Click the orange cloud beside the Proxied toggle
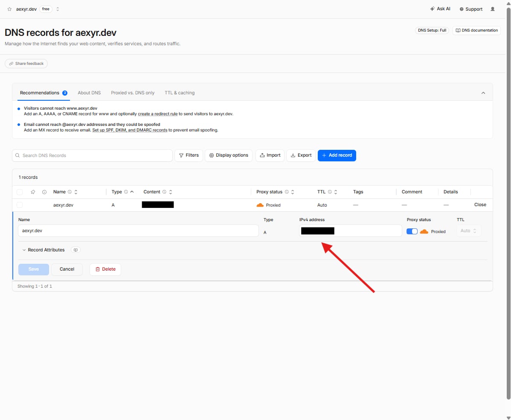Viewport: 511px width, 420px height. tap(424, 231)
